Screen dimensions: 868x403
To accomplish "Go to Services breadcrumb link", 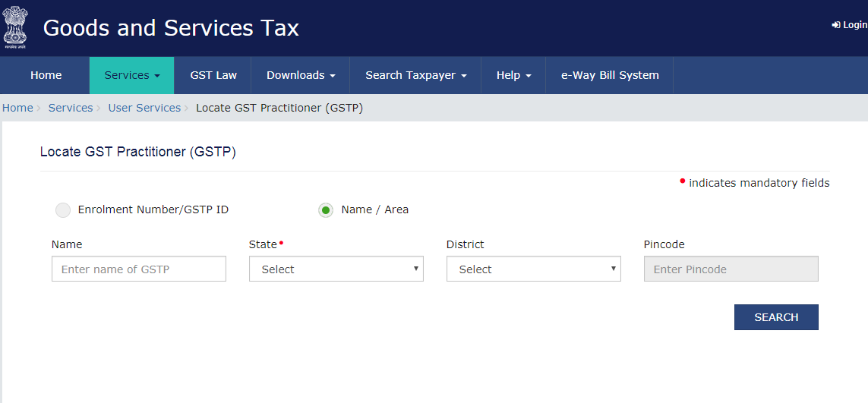I will [x=71, y=108].
